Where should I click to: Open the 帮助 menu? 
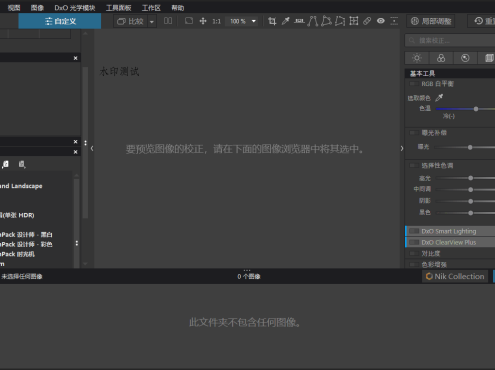pyautogui.click(x=177, y=8)
